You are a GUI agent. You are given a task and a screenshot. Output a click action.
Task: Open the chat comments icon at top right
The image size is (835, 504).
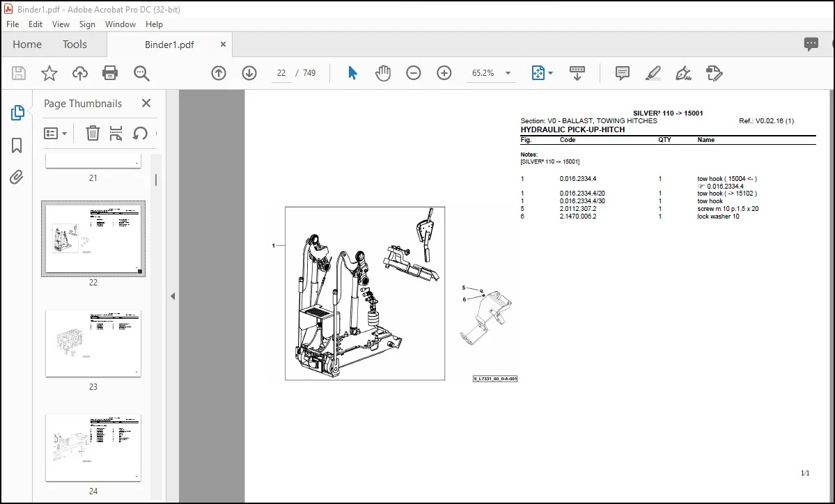811,44
